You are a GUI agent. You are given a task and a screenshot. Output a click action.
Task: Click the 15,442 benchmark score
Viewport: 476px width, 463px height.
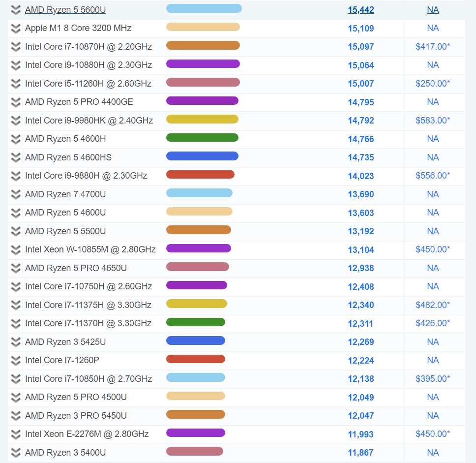(360, 10)
